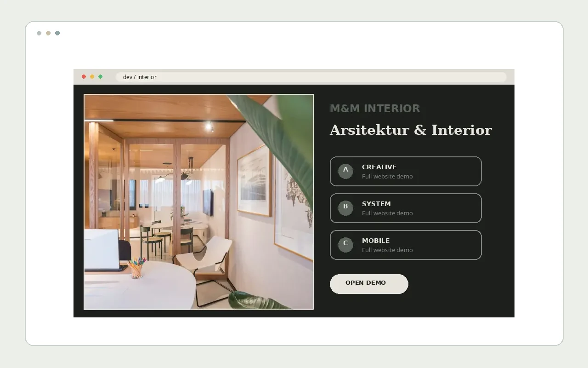This screenshot has width=588, height=368.
Task: Select the SYSTEM demo option card
Action: 406,208
